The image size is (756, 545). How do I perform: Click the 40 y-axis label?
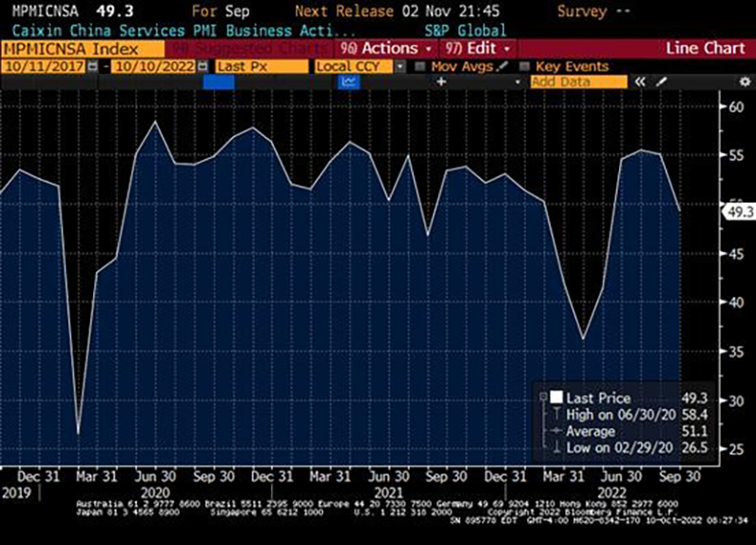tap(736, 302)
